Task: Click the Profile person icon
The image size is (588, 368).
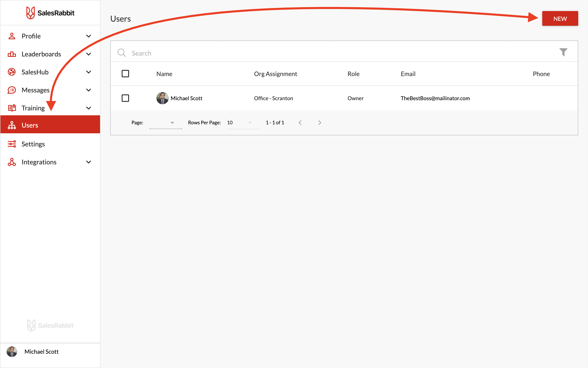Action: 12,36
